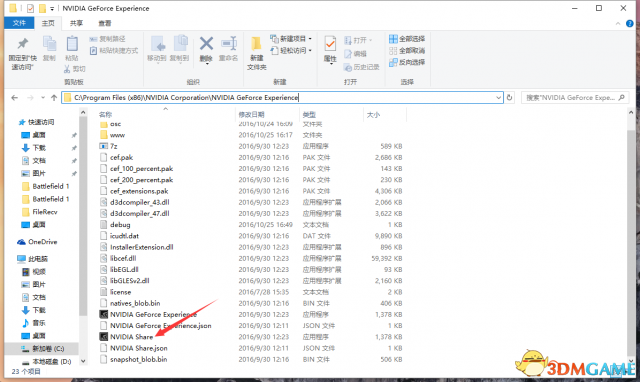Click the back navigation arrow
The height and width of the screenshot is (382, 640).
15,98
